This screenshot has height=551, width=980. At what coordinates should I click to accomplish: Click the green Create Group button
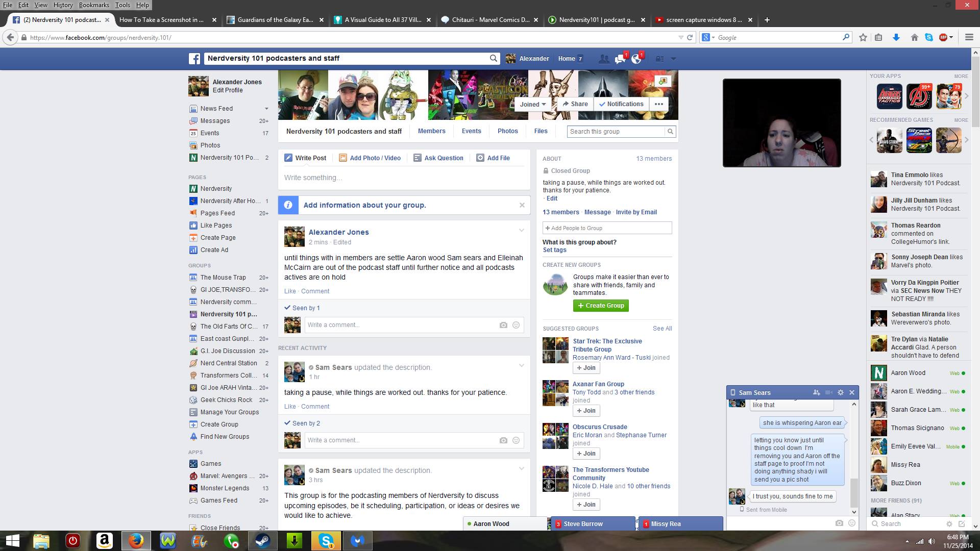point(601,306)
